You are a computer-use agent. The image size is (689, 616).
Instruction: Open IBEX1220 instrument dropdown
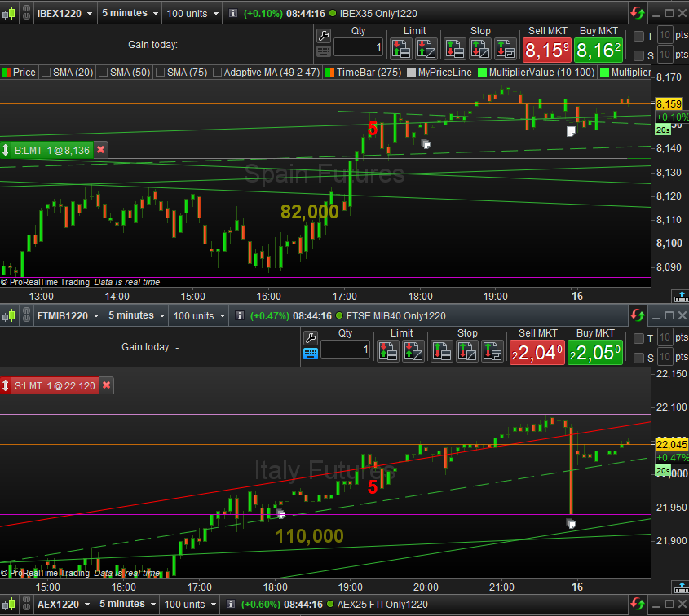65,13
